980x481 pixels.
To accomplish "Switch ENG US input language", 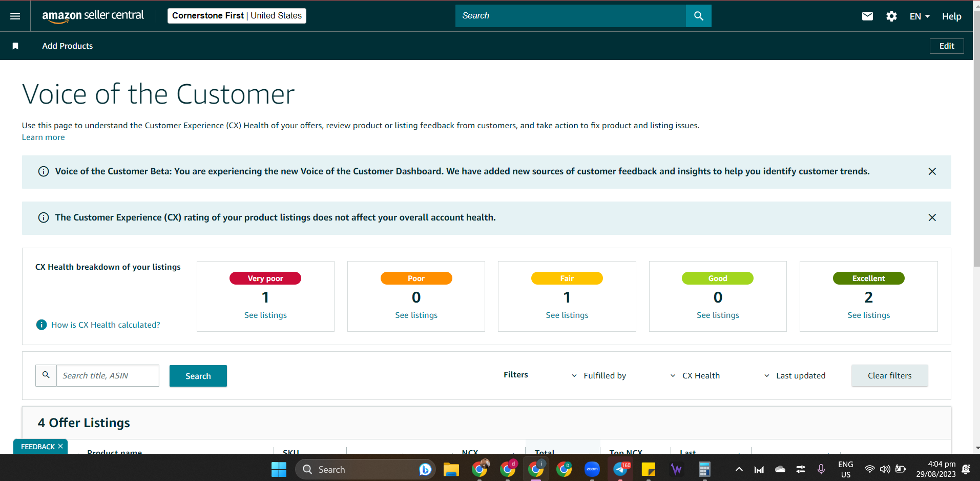I will (x=846, y=469).
